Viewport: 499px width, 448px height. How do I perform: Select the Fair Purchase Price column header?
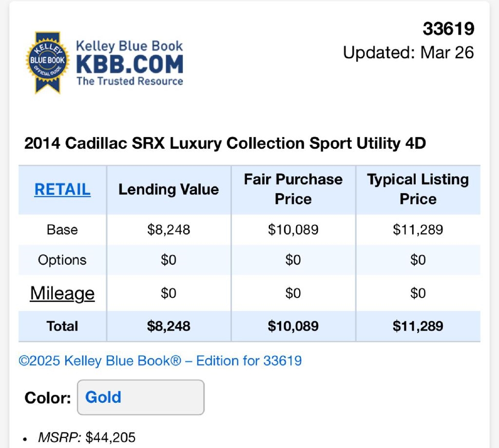pos(293,189)
